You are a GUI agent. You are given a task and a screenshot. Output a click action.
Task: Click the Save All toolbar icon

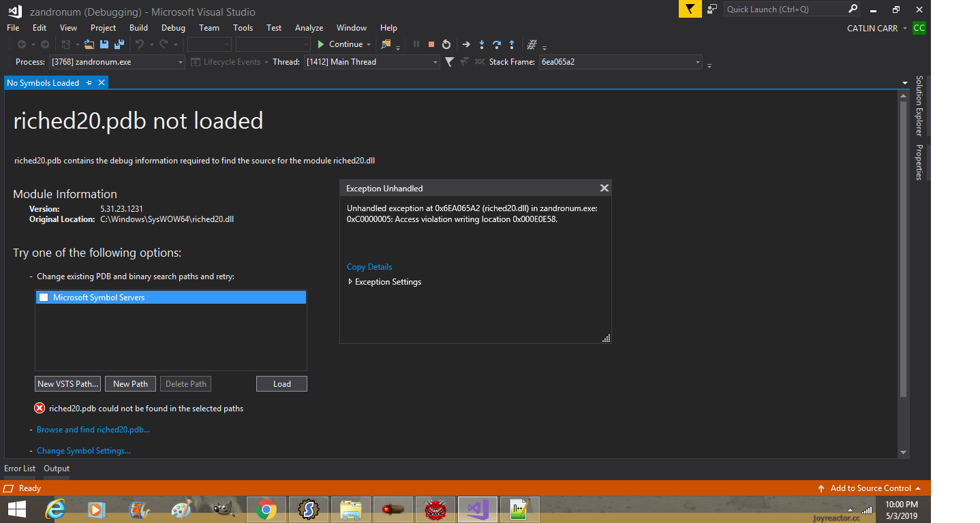tap(119, 44)
